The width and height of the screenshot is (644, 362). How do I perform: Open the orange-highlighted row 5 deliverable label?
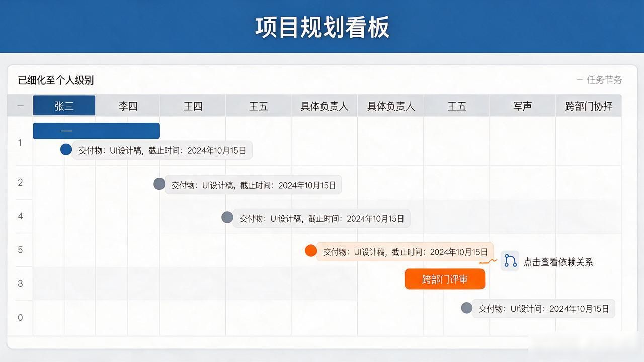pyautogui.click(x=406, y=252)
